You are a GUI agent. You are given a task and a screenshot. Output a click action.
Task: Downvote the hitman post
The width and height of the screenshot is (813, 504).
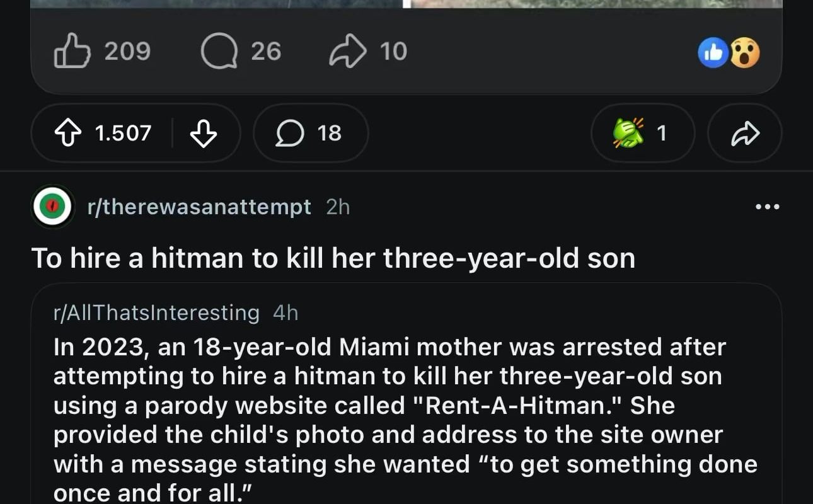(204, 133)
